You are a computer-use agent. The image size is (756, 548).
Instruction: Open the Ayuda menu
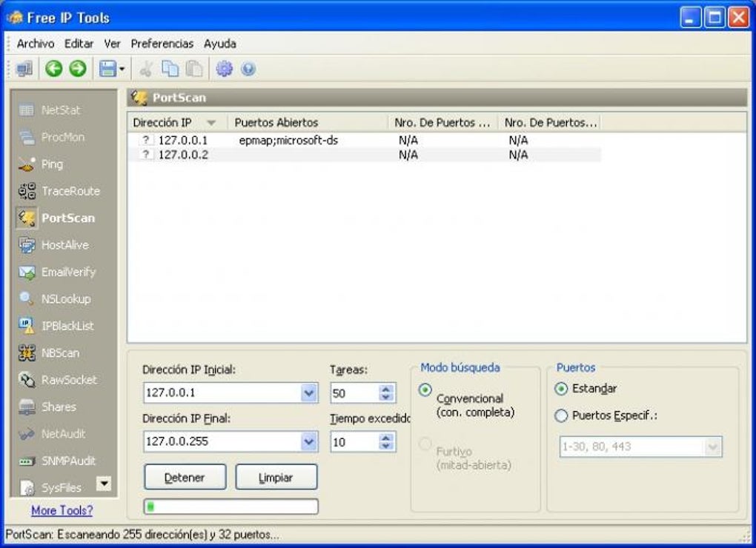click(220, 44)
